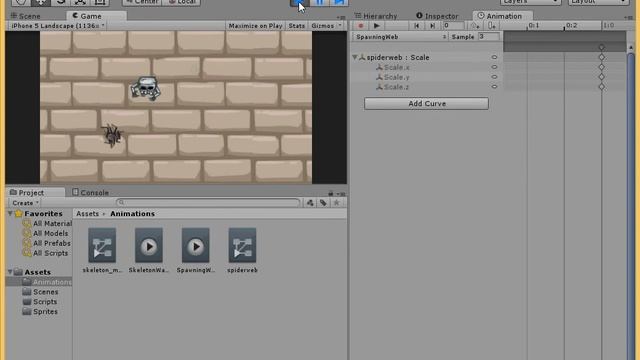This screenshot has height=360, width=640.
Task: Open Scale.x property options circle
Action: 494,67
